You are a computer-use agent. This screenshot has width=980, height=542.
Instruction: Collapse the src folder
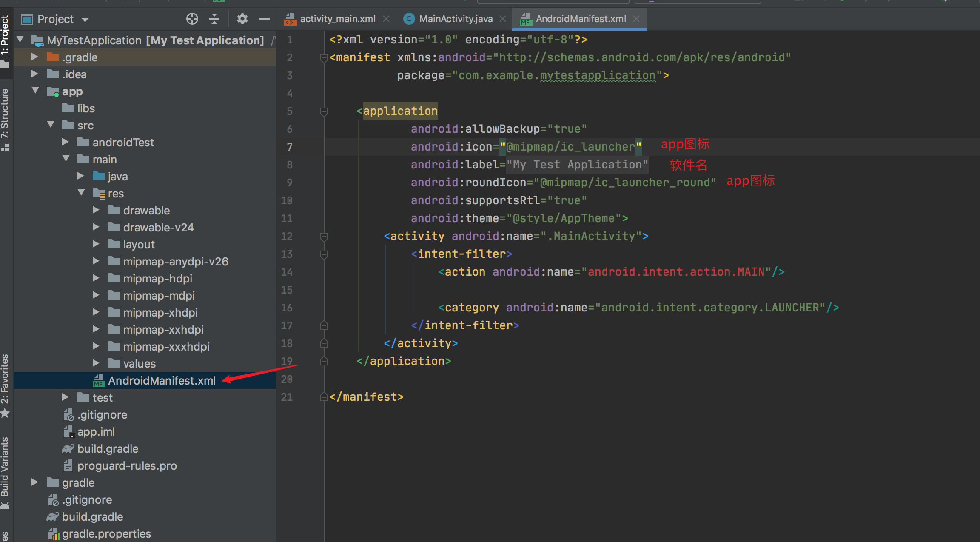click(x=51, y=125)
